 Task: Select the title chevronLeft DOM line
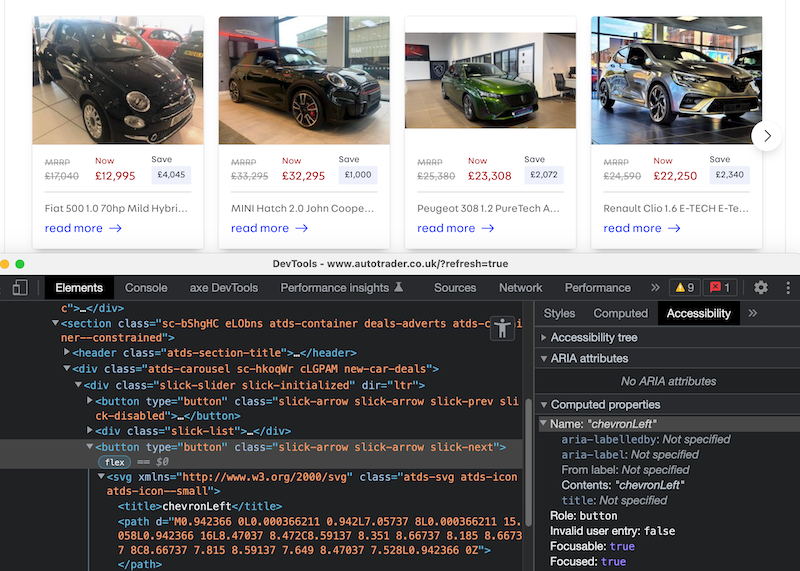200,506
